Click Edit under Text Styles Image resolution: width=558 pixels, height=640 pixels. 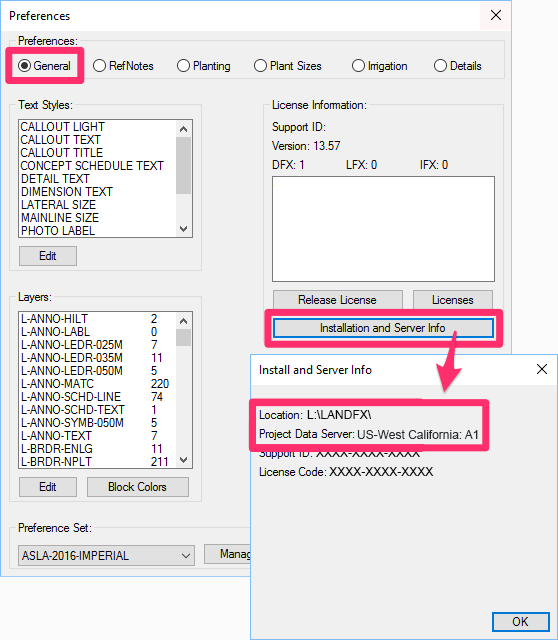click(x=48, y=256)
